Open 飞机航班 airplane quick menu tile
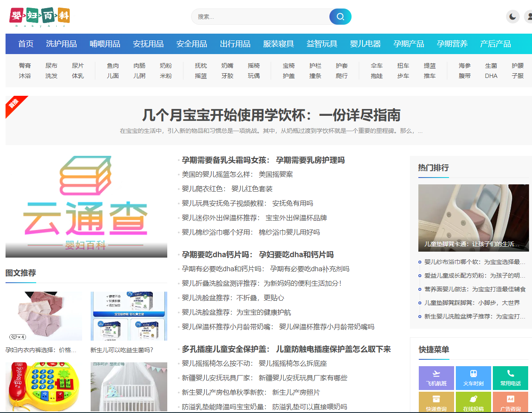The height and width of the screenshot is (413, 532). pos(436,378)
